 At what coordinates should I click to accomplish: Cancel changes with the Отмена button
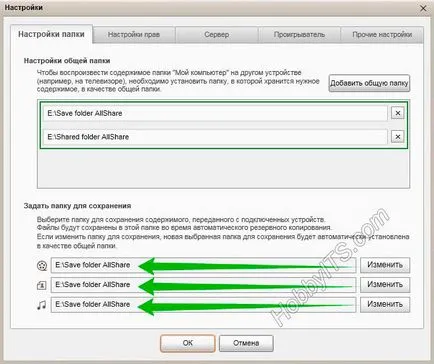click(246, 343)
